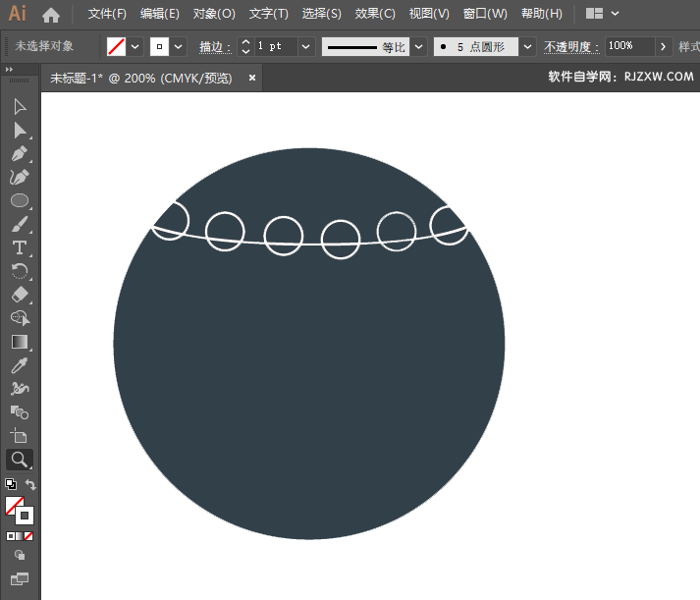Expand the 5 点圆形 brush dropdown
The image size is (700, 600).
point(528,46)
